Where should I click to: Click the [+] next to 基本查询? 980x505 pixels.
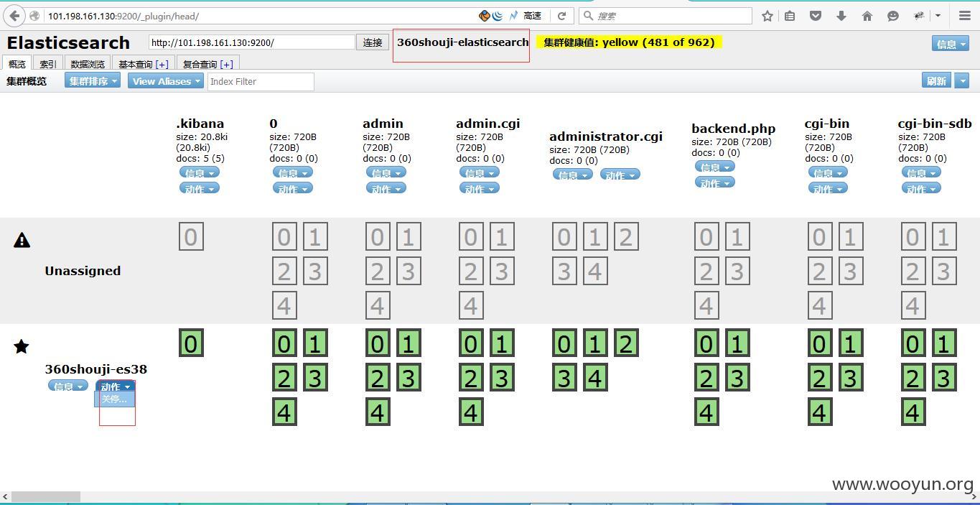162,64
